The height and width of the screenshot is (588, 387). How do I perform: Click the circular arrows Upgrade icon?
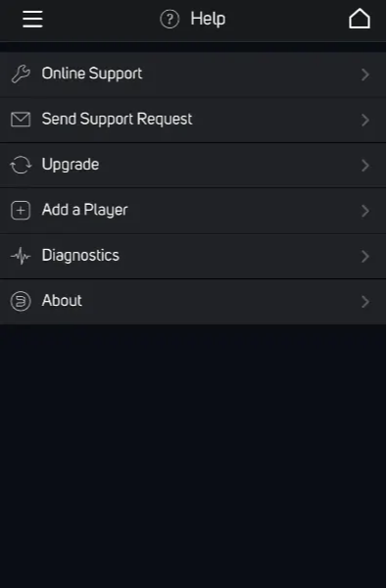click(x=21, y=165)
